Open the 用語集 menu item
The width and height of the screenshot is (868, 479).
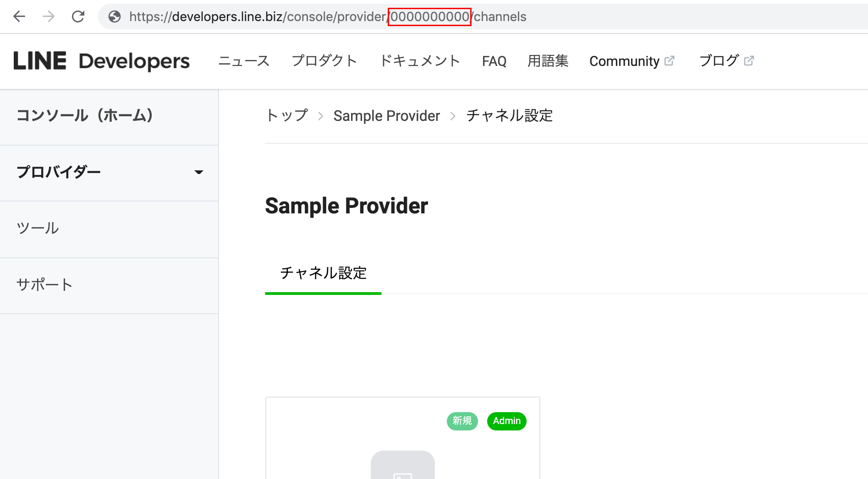pyautogui.click(x=548, y=61)
